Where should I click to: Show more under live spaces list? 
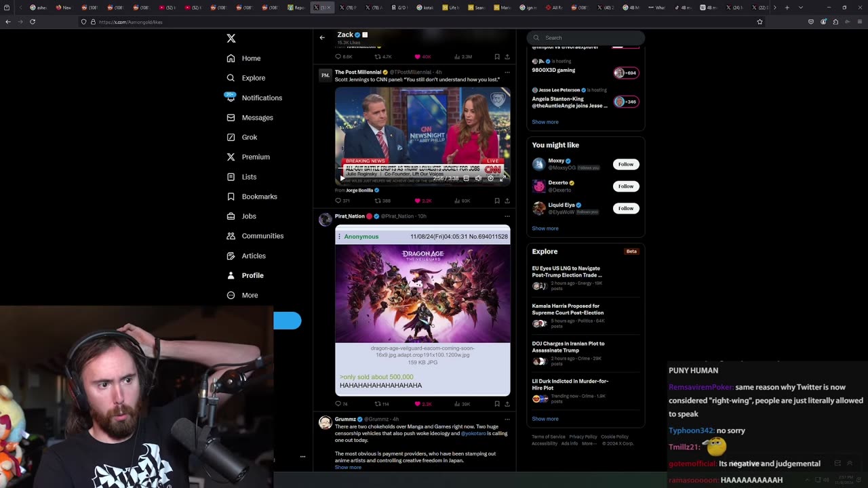[545, 122]
